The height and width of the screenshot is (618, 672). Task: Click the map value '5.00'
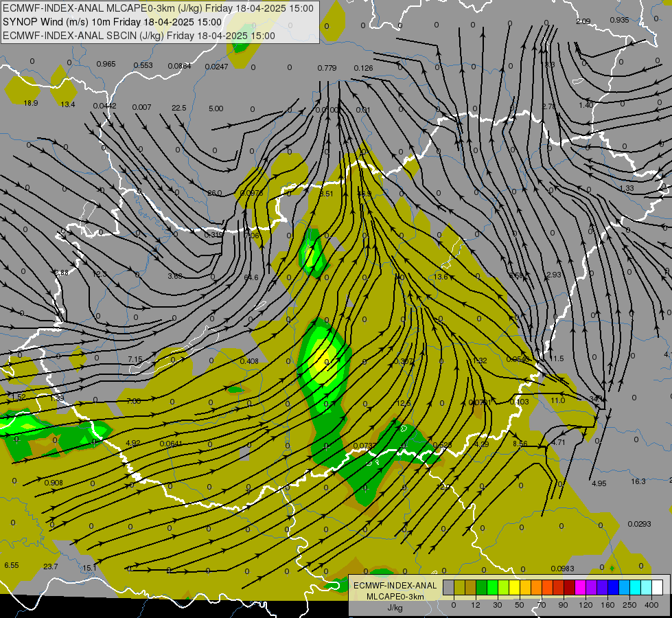coord(216,108)
